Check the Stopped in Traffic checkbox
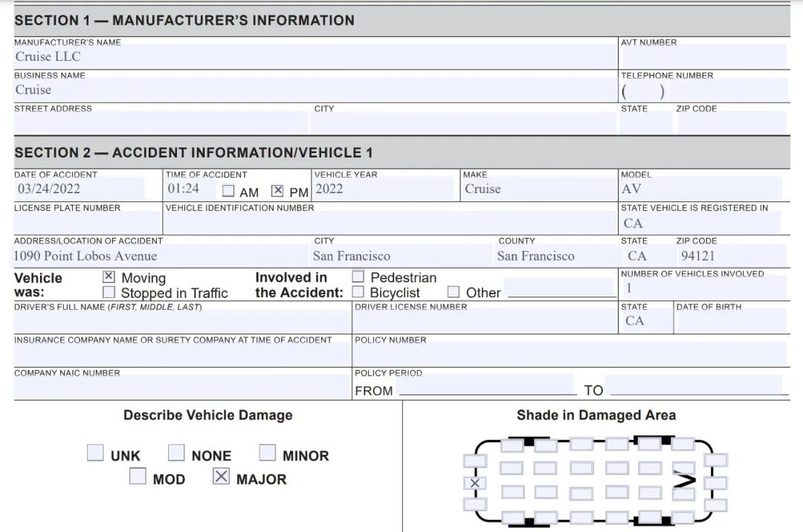 click(109, 292)
